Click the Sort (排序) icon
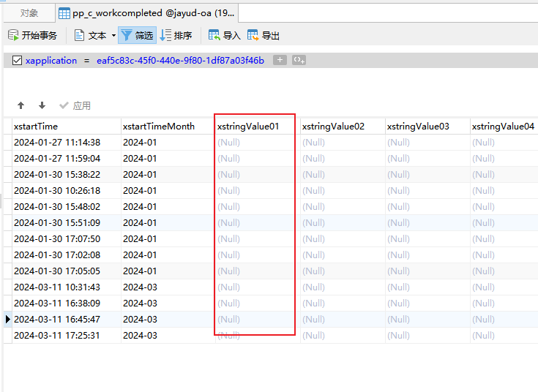Viewport: 538px width, 392px height. pyautogui.click(x=166, y=35)
